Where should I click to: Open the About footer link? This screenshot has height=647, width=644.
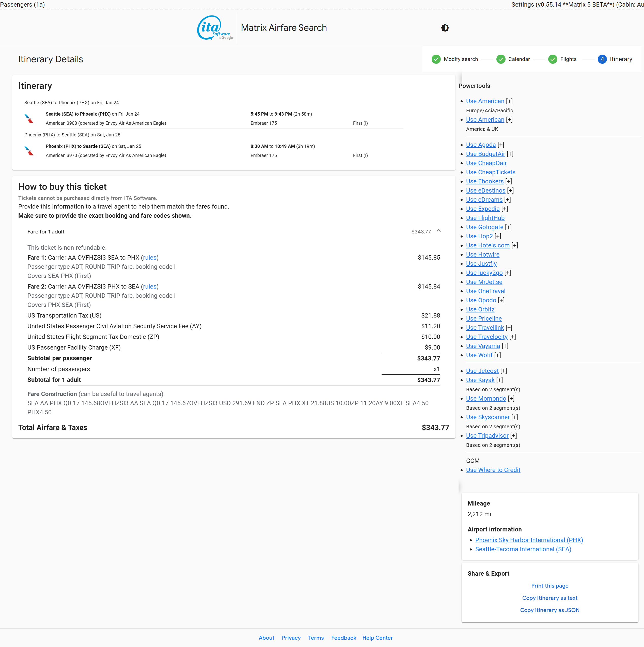coord(266,638)
